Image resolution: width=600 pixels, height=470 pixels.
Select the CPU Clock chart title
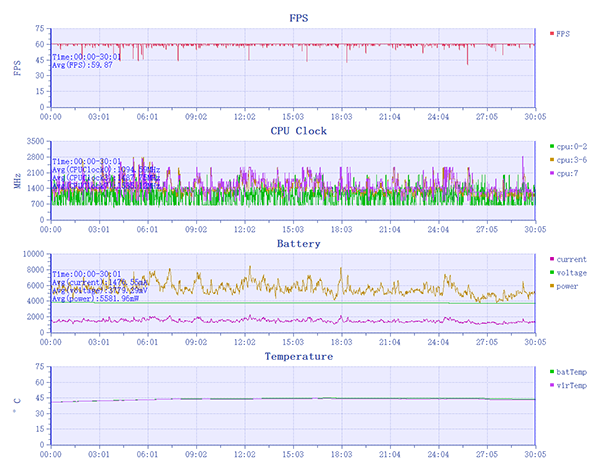pos(298,131)
